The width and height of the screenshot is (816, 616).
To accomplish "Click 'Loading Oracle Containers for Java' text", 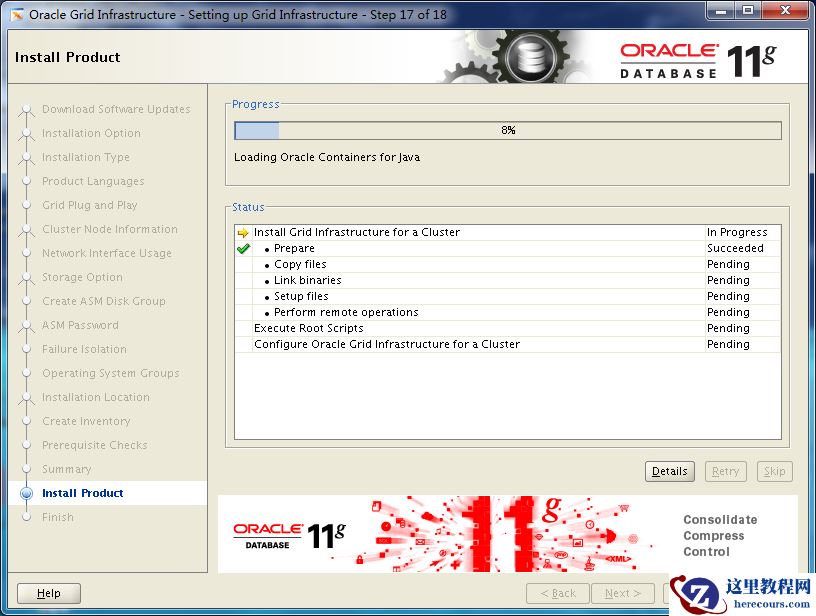I will click(x=327, y=157).
